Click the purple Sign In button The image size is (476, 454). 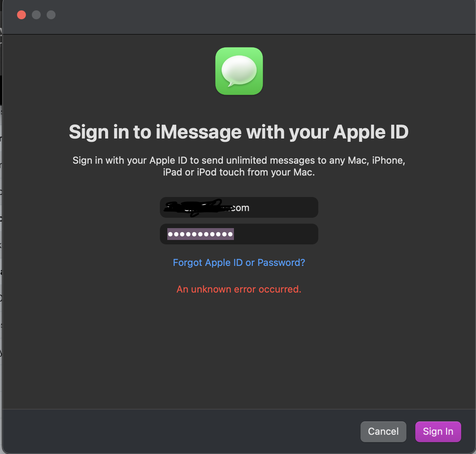pos(438,431)
